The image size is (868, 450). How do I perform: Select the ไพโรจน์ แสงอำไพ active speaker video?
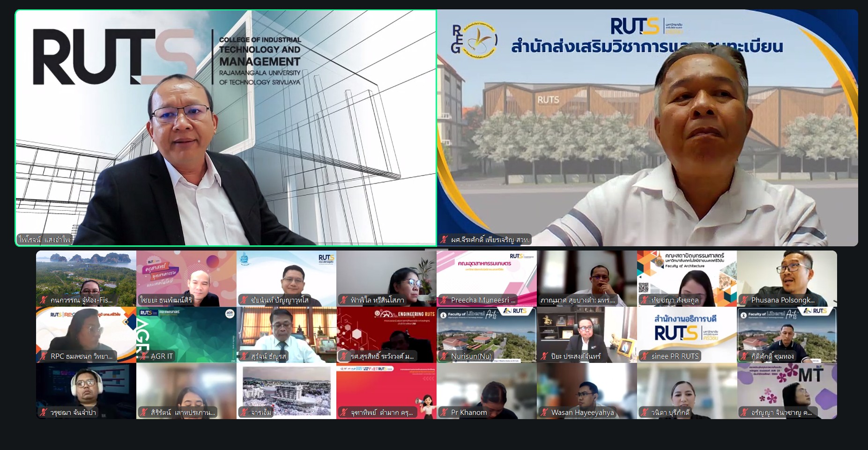click(x=226, y=128)
